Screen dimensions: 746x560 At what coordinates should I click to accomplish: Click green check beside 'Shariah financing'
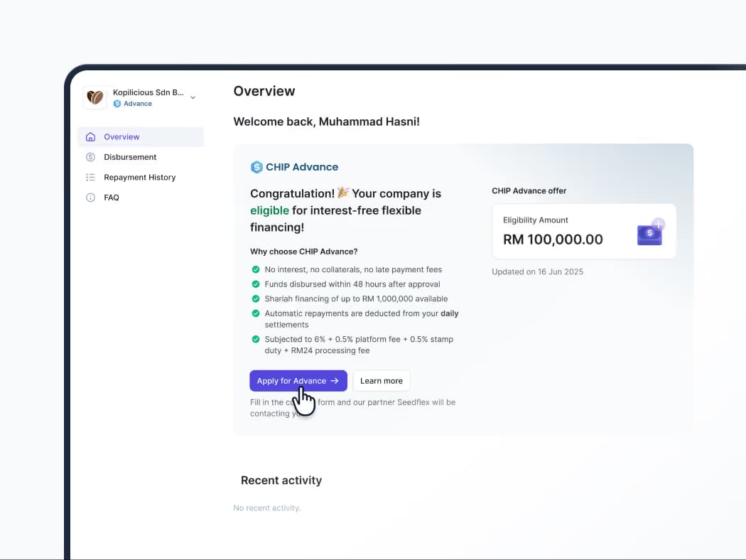point(256,298)
